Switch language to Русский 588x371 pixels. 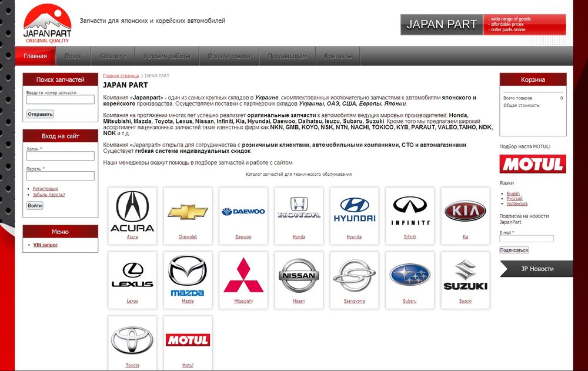pos(514,199)
